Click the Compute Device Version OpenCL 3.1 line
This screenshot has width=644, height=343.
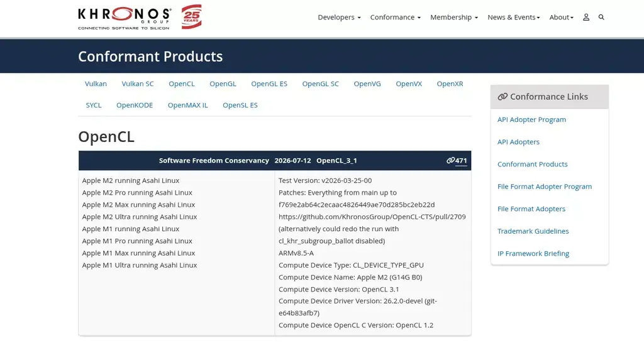(x=339, y=289)
